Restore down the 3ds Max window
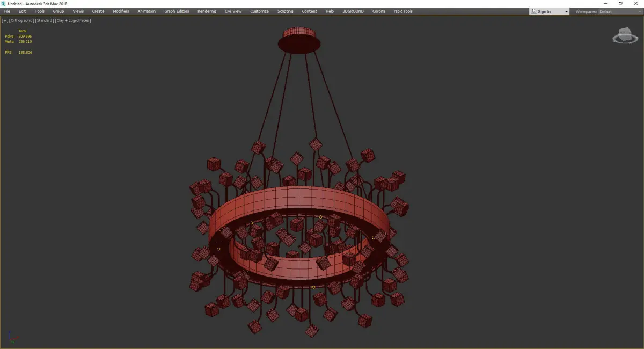This screenshot has width=644, height=349. [x=620, y=4]
